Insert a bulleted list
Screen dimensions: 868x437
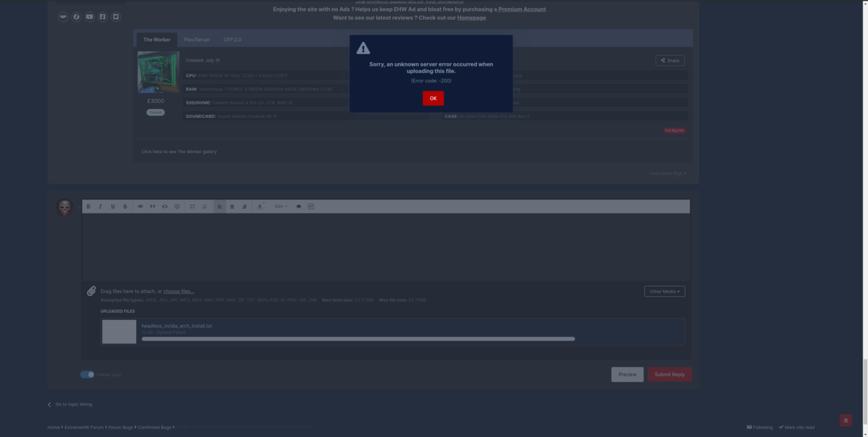193,207
